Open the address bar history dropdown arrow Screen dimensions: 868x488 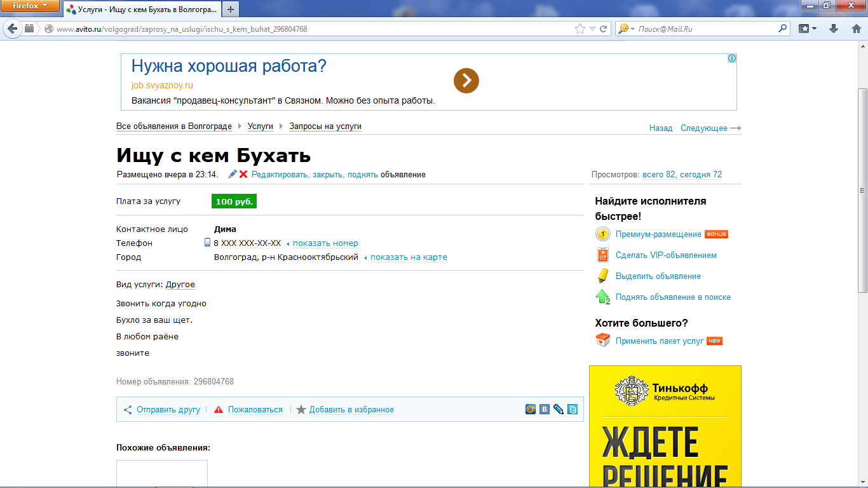592,29
